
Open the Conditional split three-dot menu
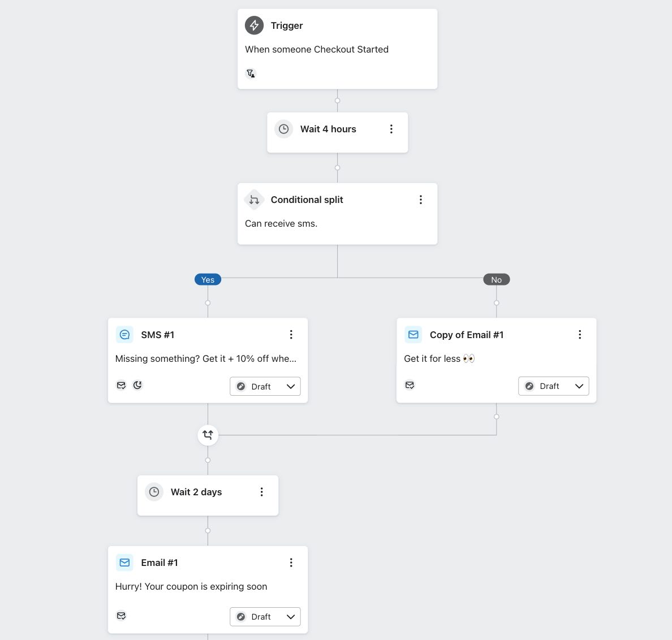[420, 200]
